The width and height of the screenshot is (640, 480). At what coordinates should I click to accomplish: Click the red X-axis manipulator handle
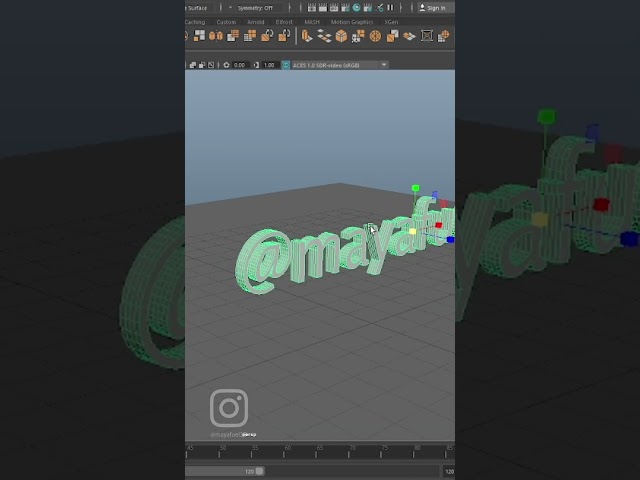(438, 225)
